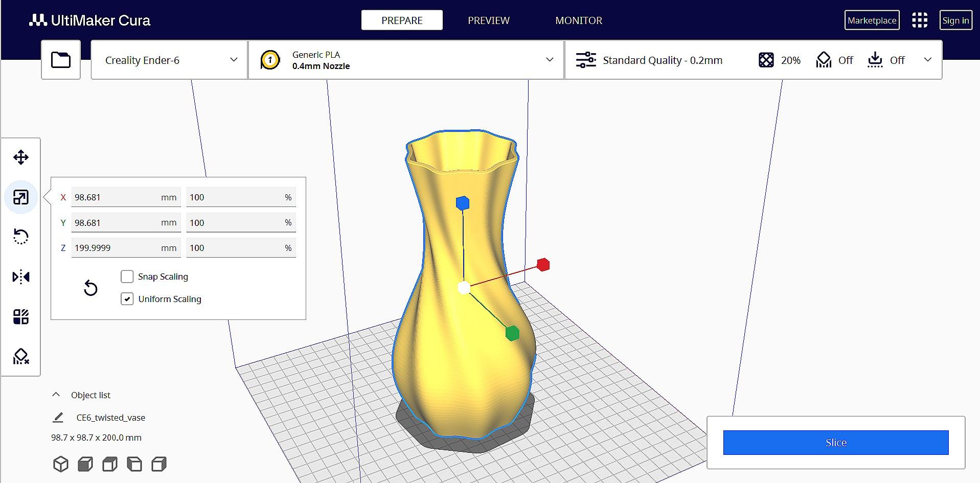Screen dimensions: 980x483
Task: Click the support Off icon
Action: click(x=824, y=60)
